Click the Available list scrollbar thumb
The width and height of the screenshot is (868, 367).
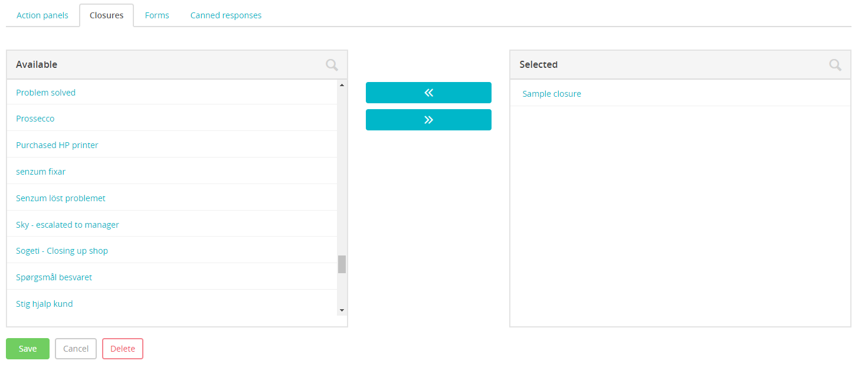(x=342, y=264)
